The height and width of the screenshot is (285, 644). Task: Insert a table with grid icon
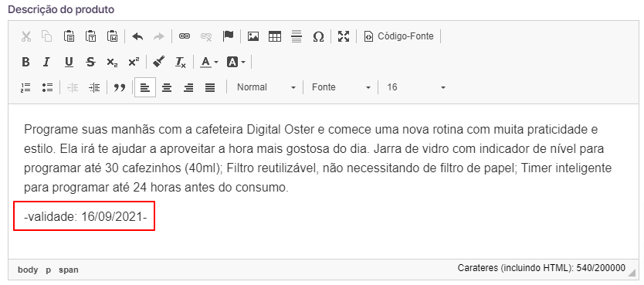pyautogui.click(x=275, y=36)
